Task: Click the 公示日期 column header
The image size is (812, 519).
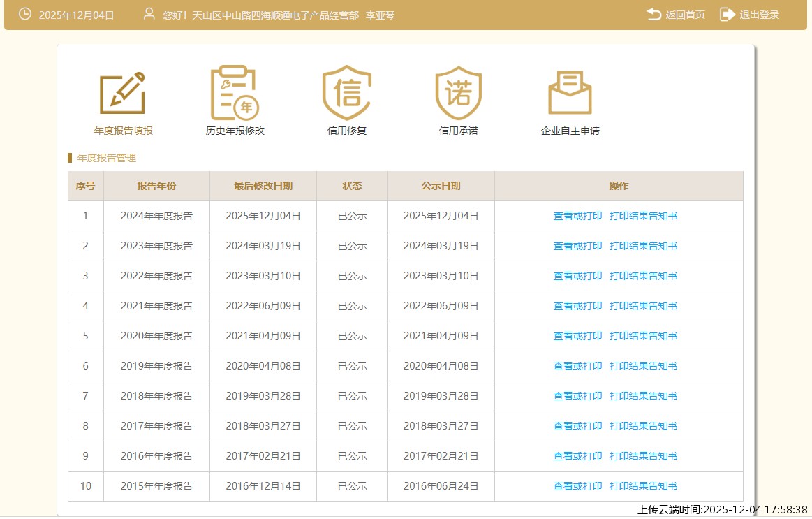Action: point(441,186)
